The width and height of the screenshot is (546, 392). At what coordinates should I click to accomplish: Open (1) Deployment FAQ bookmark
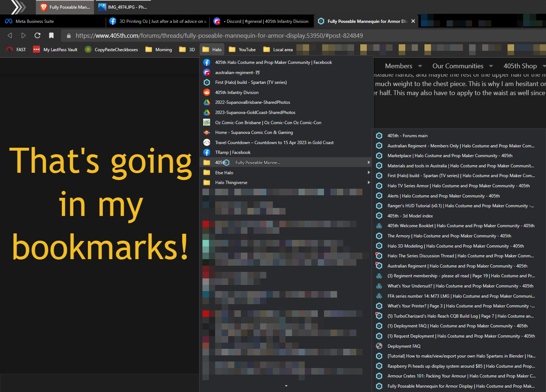tap(459, 326)
